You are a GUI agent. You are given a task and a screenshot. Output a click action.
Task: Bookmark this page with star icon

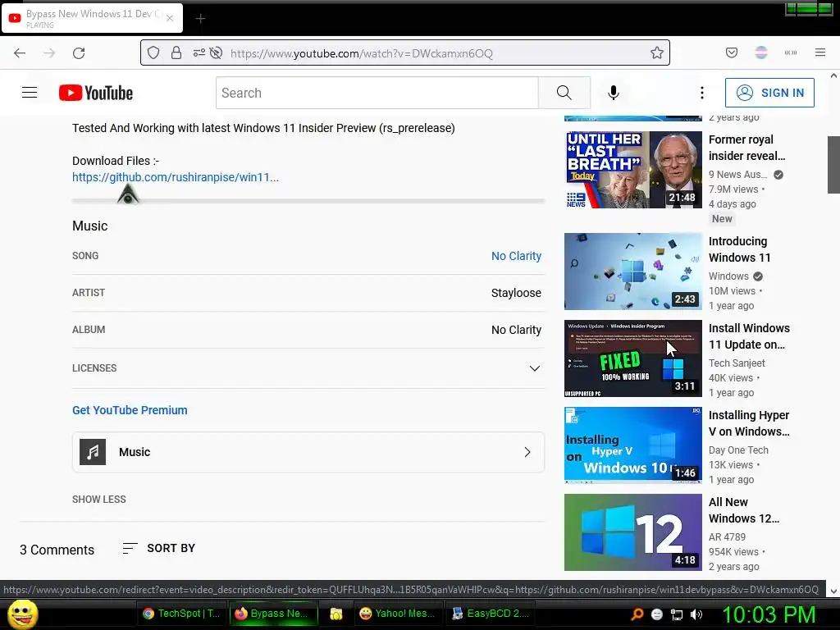coord(657,52)
